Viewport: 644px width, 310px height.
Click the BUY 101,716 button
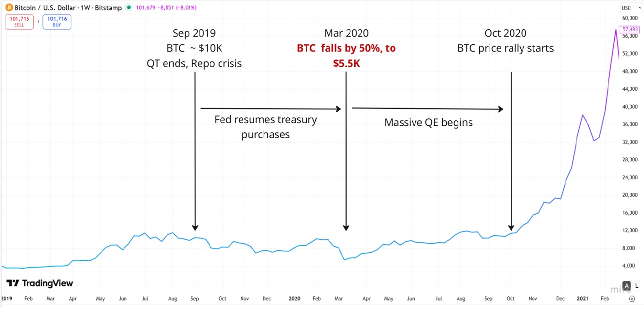coord(57,22)
